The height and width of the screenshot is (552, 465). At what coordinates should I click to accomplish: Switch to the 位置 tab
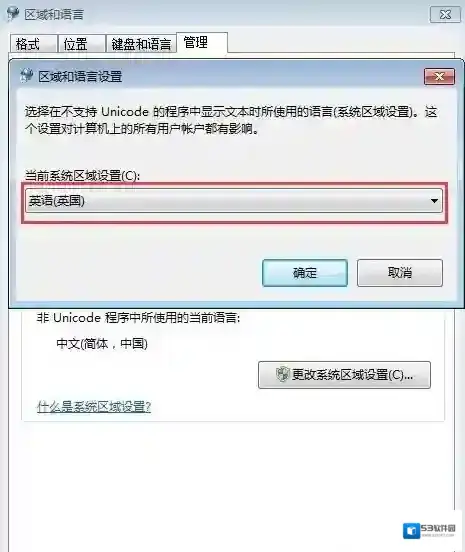81,44
